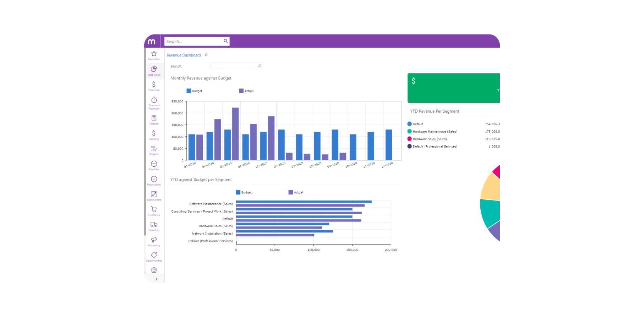644x317 pixels.
Task: Click Software Maintenance (Sales) bar label
Action: pos(211,204)
